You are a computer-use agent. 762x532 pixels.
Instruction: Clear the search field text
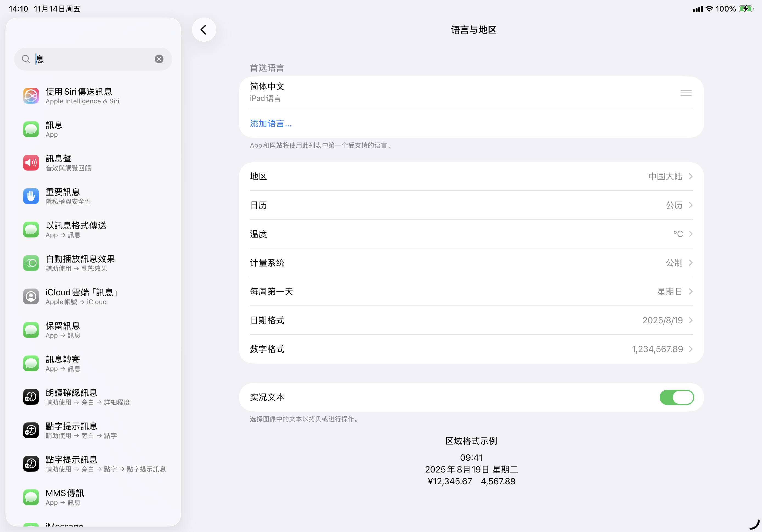159,59
